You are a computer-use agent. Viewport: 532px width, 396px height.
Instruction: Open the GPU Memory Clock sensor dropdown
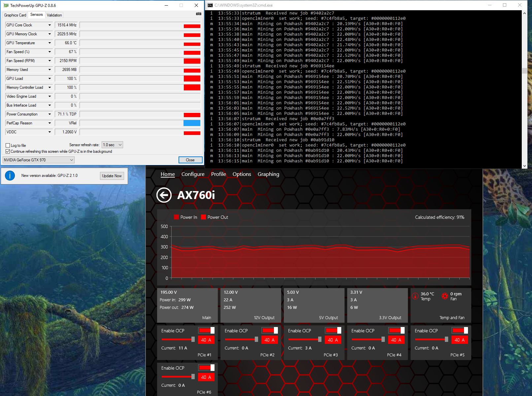[x=50, y=34]
